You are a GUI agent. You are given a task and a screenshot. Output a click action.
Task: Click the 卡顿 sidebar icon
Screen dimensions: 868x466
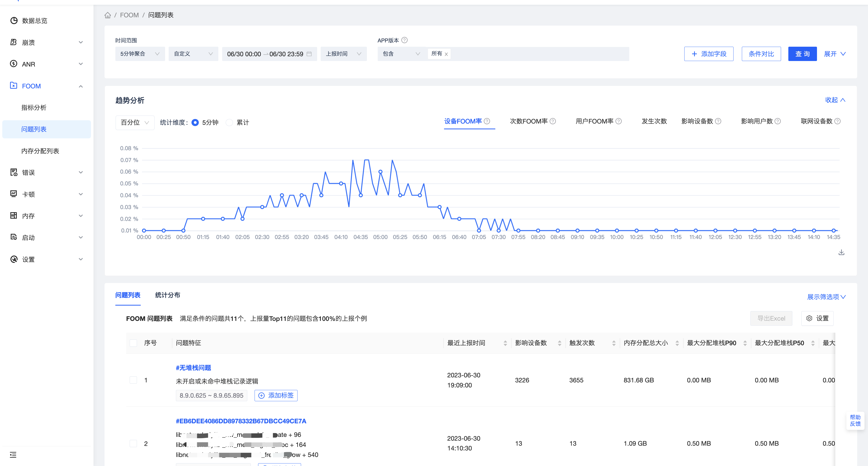[14, 194]
